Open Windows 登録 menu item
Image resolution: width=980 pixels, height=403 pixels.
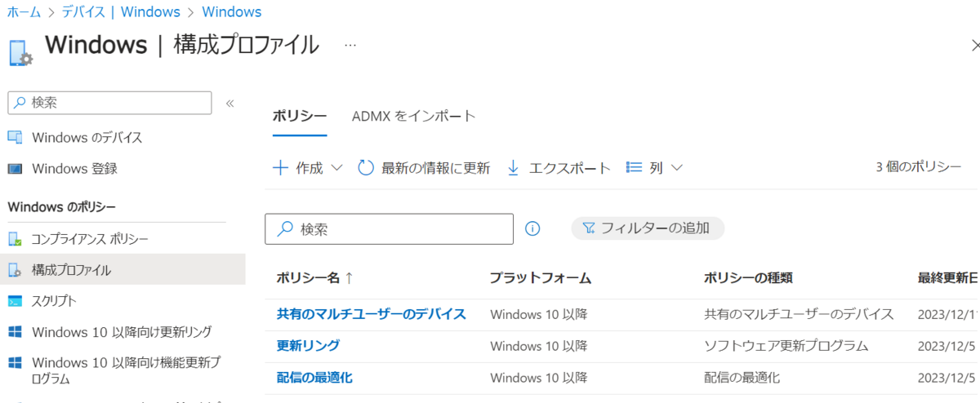pos(74,169)
